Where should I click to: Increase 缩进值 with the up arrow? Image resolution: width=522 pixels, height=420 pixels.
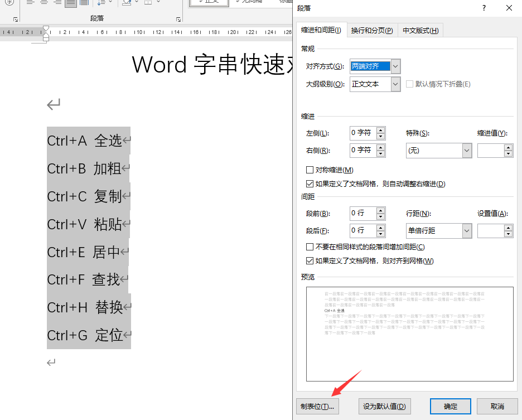coord(508,147)
